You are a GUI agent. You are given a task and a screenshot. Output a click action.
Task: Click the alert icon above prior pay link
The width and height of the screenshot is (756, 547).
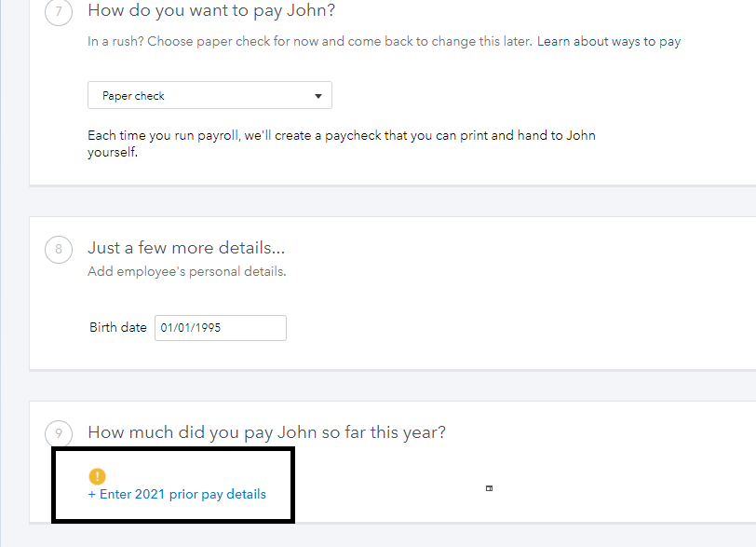97,475
